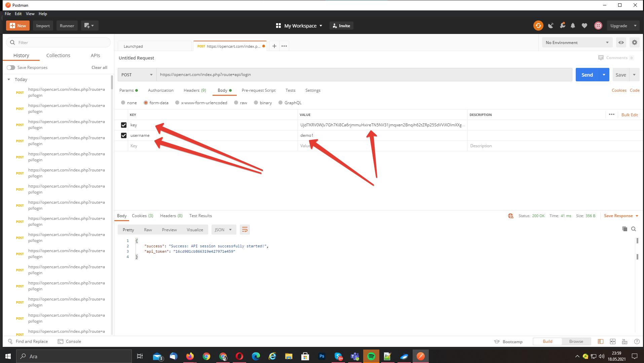This screenshot has width=644, height=363.
Task: Open the My Workspace dropdown
Action: 299,26
